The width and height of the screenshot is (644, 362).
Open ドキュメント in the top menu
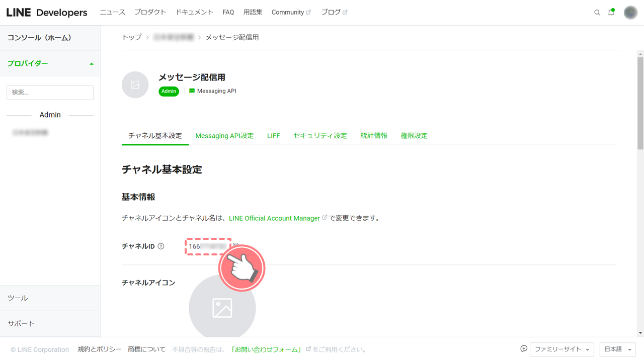coord(194,12)
